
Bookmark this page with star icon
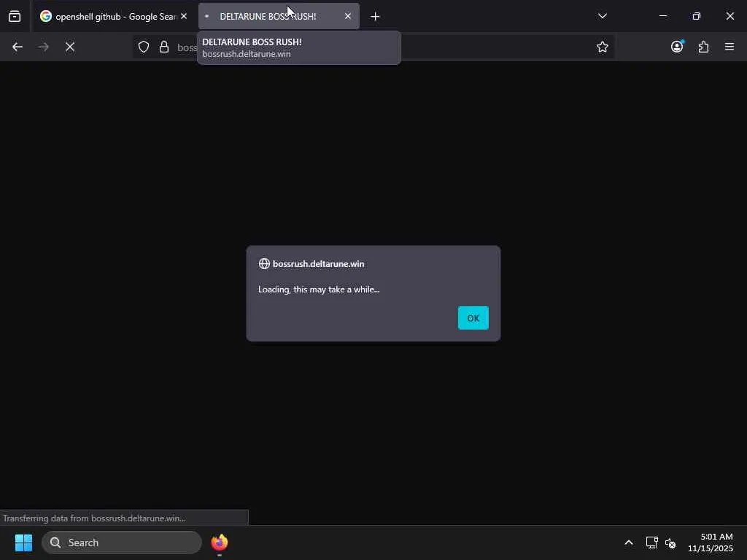click(602, 47)
